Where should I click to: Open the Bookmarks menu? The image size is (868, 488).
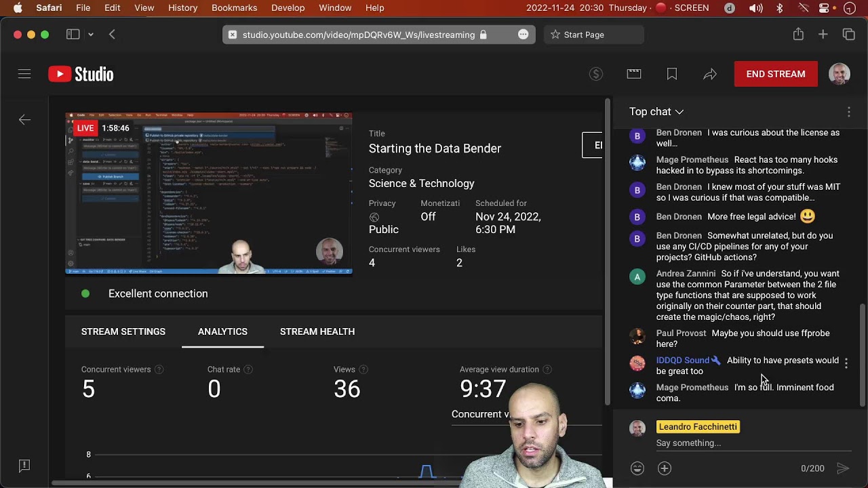coord(235,8)
